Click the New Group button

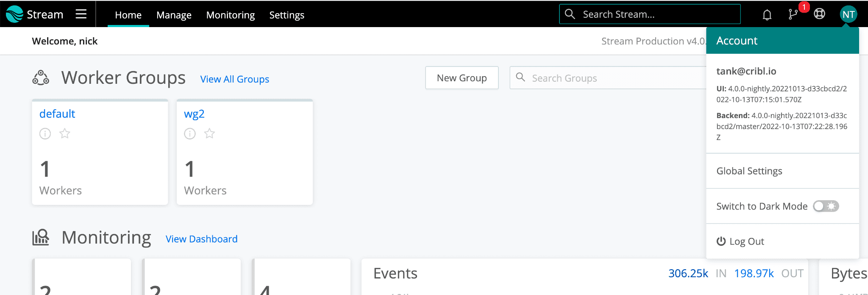[462, 78]
